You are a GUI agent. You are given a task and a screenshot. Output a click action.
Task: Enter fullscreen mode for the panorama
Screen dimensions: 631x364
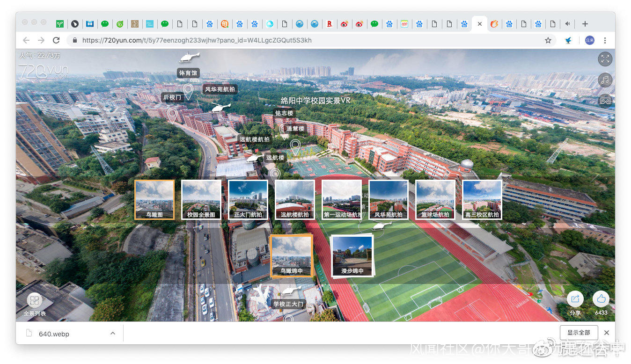[605, 59]
